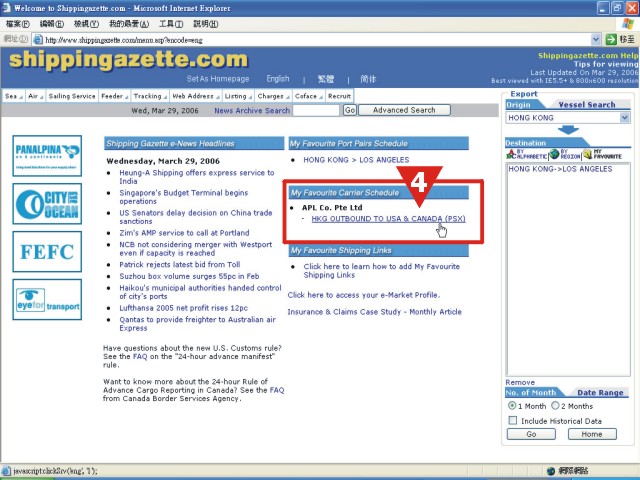Click into News Archive Search field
The image size is (640, 480).
coord(316,110)
